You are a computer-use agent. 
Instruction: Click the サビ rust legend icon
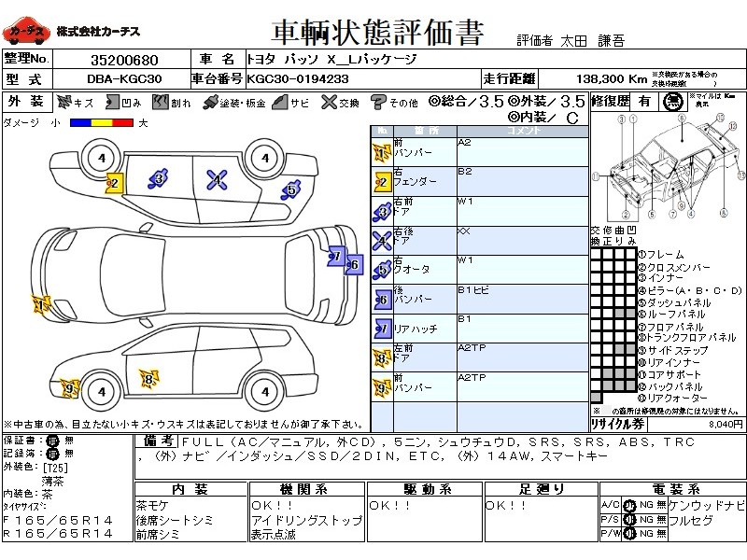[280, 102]
